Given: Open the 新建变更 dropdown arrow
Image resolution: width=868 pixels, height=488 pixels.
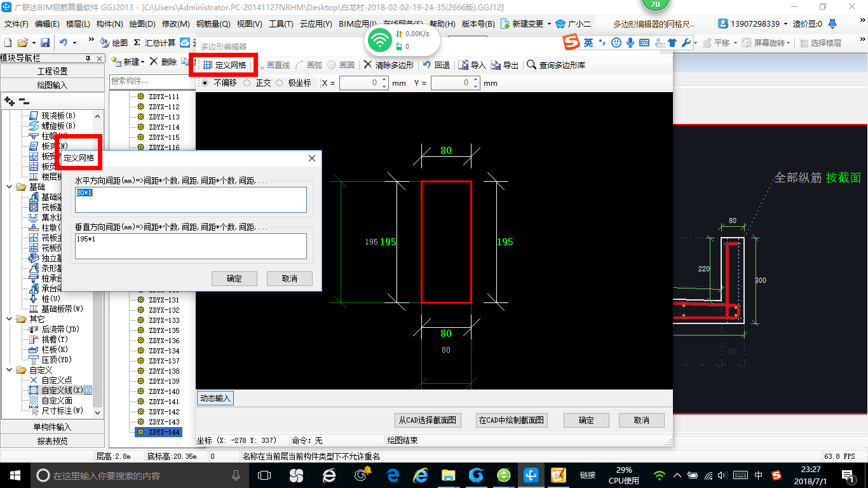Looking at the screenshot, I should coord(549,24).
